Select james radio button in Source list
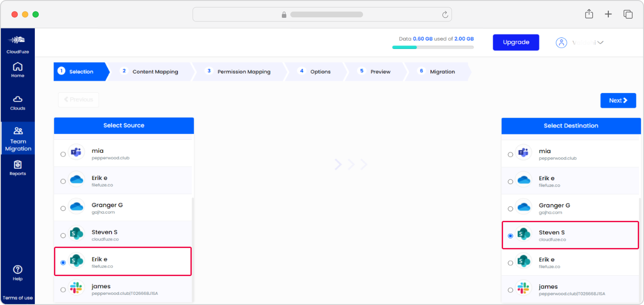644x305 pixels. [x=63, y=290]
